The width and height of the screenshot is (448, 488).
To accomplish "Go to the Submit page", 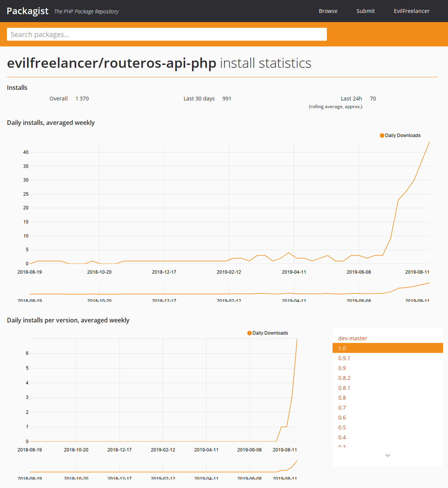I will click(x=365, y=11).
